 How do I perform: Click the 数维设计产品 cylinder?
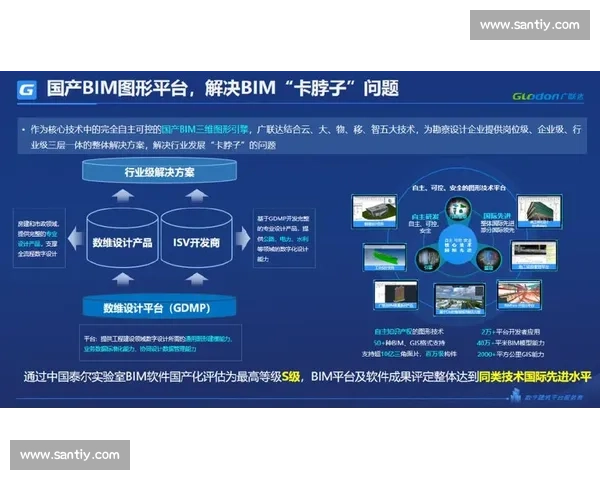click(x=122, y=238)
